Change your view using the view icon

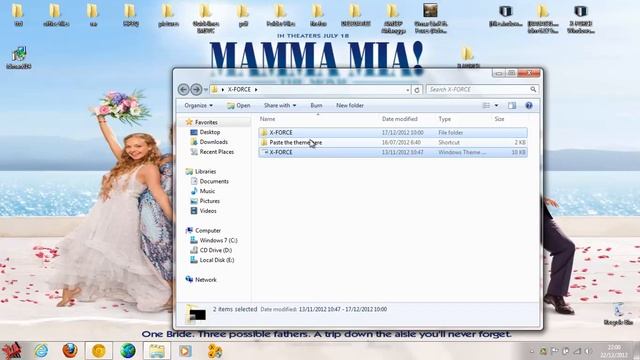[486, 106]
